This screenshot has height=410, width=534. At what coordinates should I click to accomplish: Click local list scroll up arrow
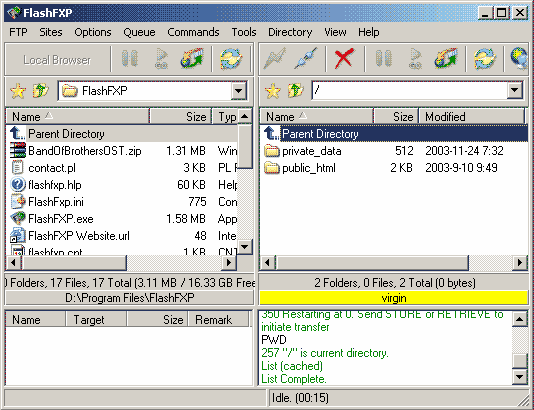pos(245,117)
